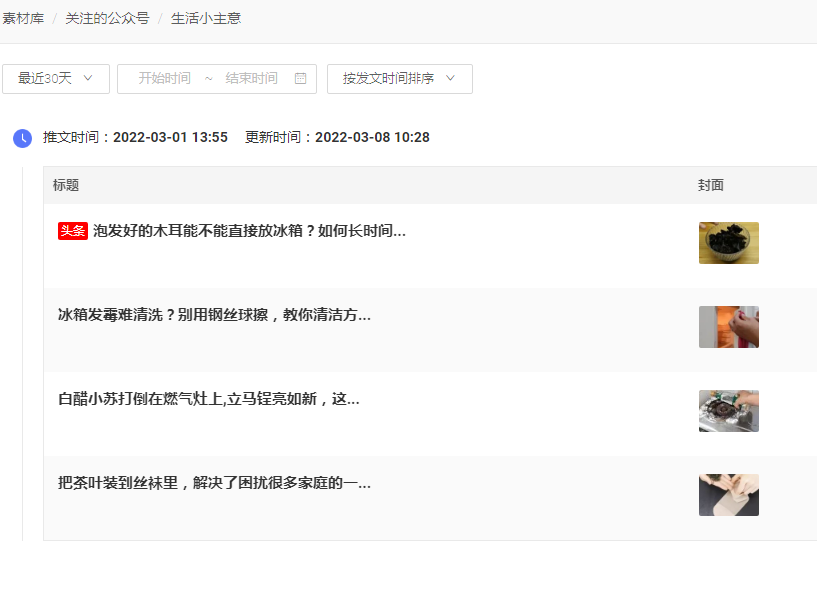Select 生活小主意 breadcrumb item
The width and height of the screenshot is (817, 613).
[206, 19]
